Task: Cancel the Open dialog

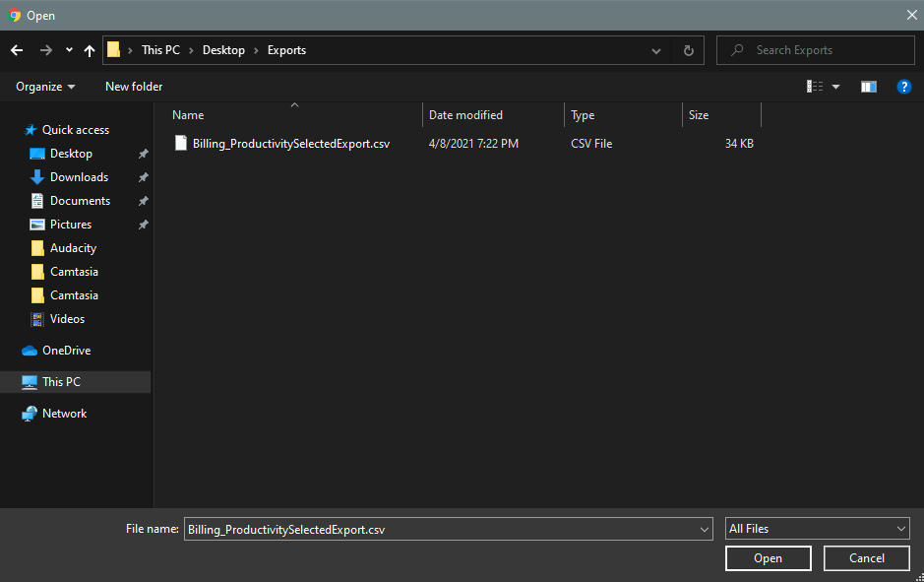Action: click(x=866, y=558)
